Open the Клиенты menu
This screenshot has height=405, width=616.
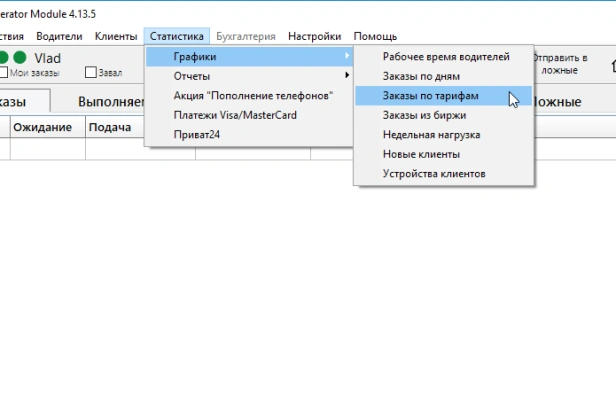116,36
